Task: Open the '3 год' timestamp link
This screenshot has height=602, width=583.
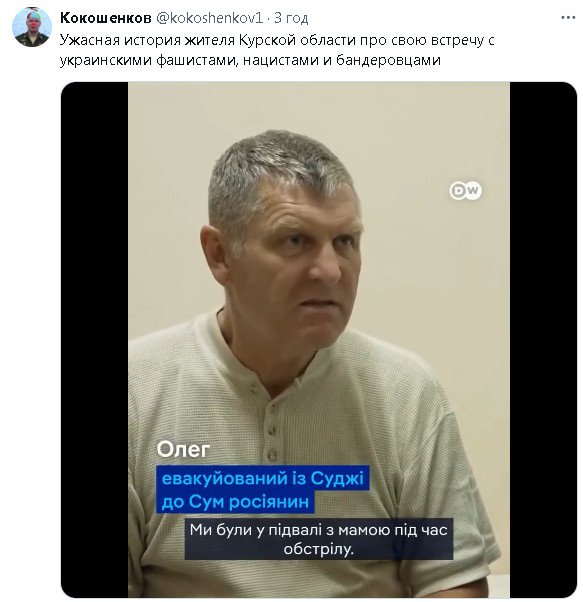Action: (x=291, y=18)
